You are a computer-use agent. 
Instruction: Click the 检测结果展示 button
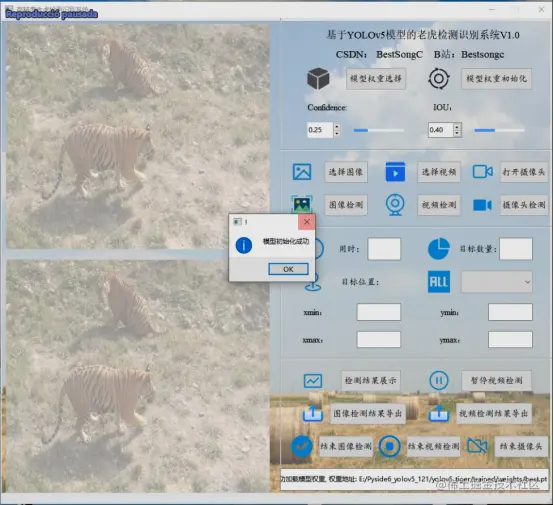[370, 381]
